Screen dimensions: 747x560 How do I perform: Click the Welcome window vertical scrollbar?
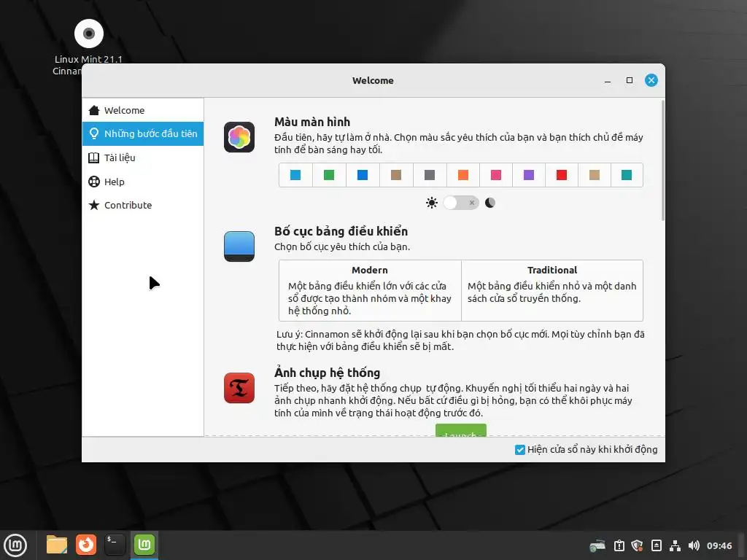pyautogui.click(x=662, y=160)
